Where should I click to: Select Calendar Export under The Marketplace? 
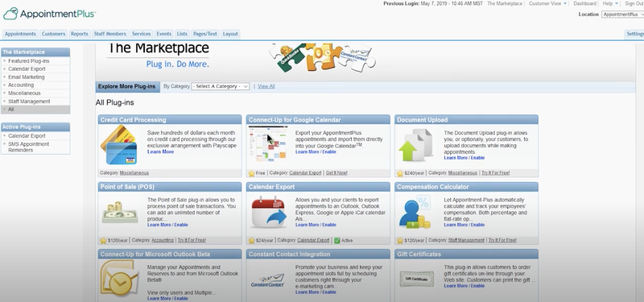tap(27, 69)
